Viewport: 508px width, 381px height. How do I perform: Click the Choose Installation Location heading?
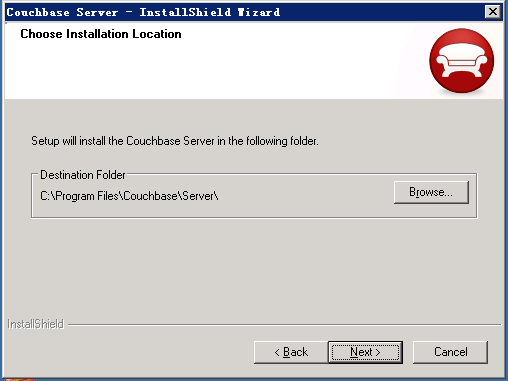point(101,34)
